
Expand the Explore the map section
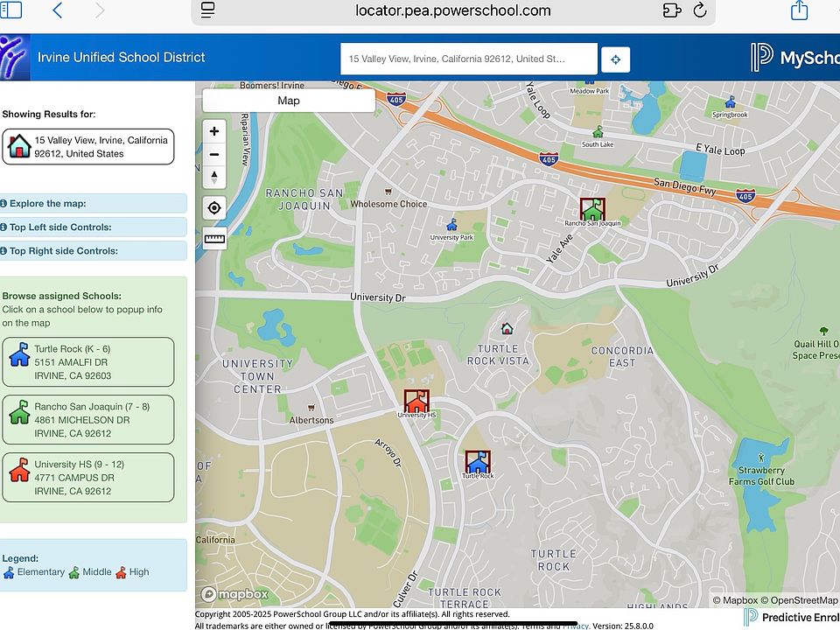(x=93, y=204)
